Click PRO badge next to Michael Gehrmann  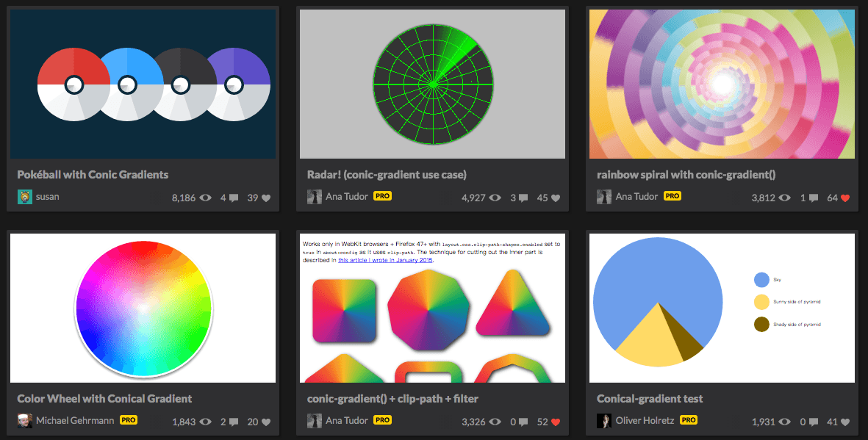[x=129, y=420]
